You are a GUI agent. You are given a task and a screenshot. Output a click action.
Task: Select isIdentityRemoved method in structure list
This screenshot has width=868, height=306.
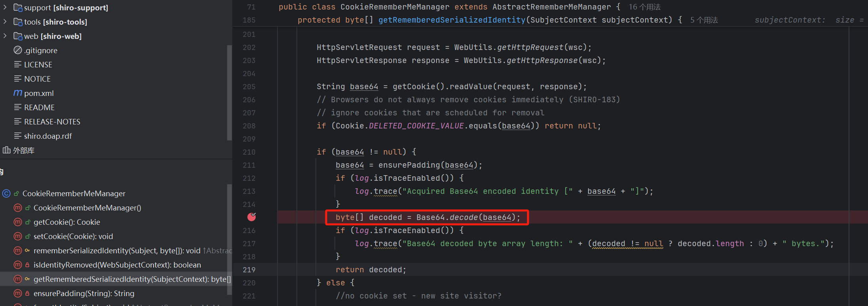point(117,265)
